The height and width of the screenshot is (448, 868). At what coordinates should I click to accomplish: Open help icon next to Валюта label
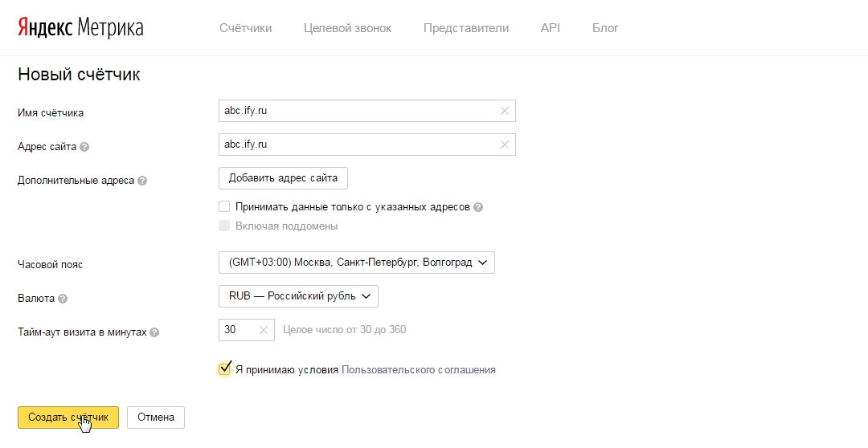click(x=63, y=299)
